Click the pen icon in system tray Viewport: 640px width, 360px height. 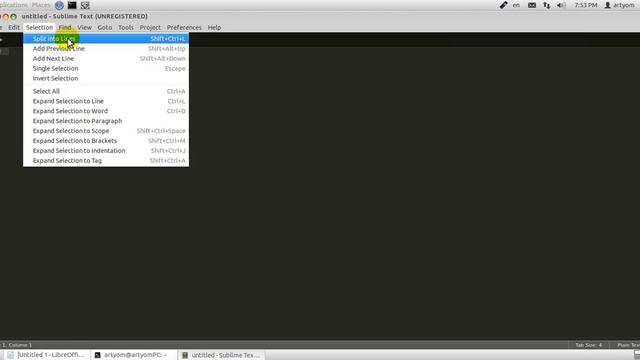(504, 5)
